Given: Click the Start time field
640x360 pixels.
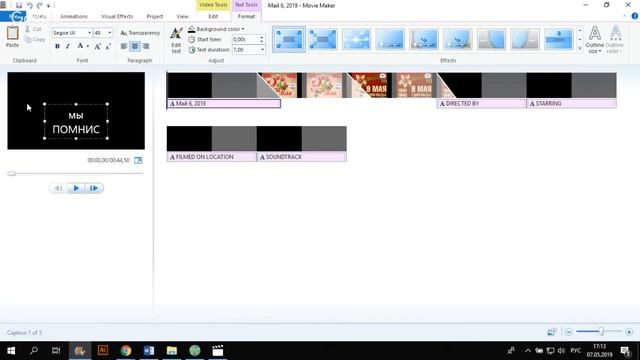Looking at the screenshot, I should point(246,39).
